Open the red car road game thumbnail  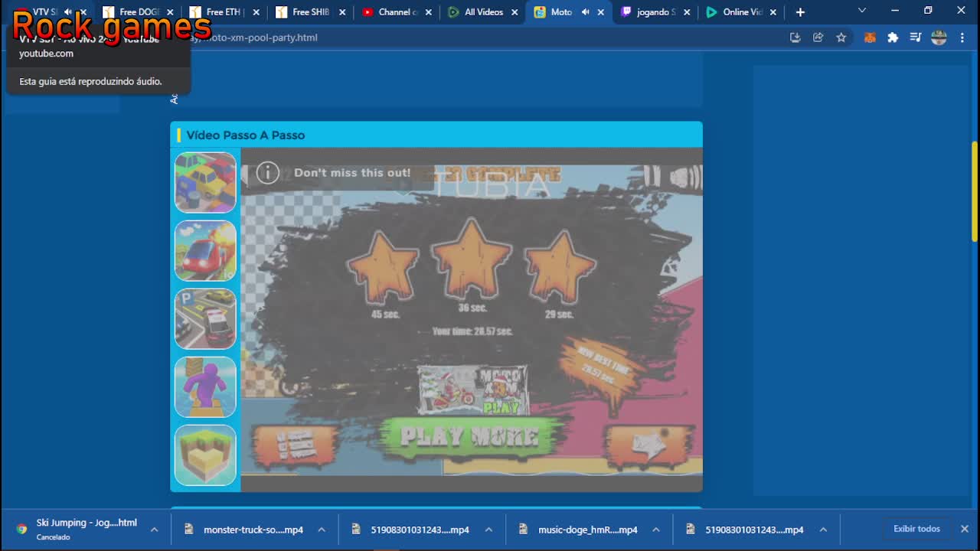[205, 250]
